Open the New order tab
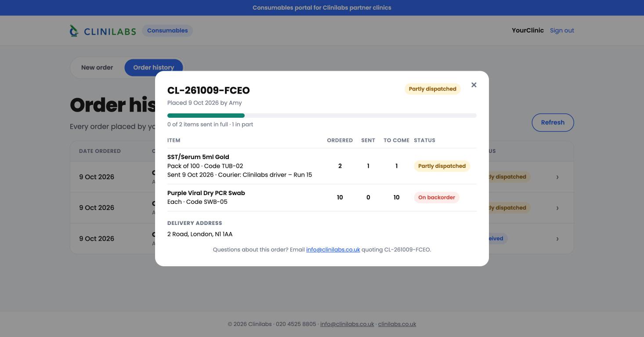Screen dimensions: 644x337 pyautogui.click(x=97, y=68)
